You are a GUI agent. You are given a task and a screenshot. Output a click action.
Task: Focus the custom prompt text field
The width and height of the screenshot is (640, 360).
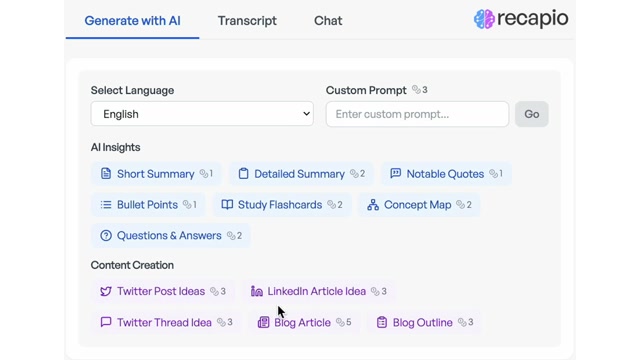click(x=417, y=114)
